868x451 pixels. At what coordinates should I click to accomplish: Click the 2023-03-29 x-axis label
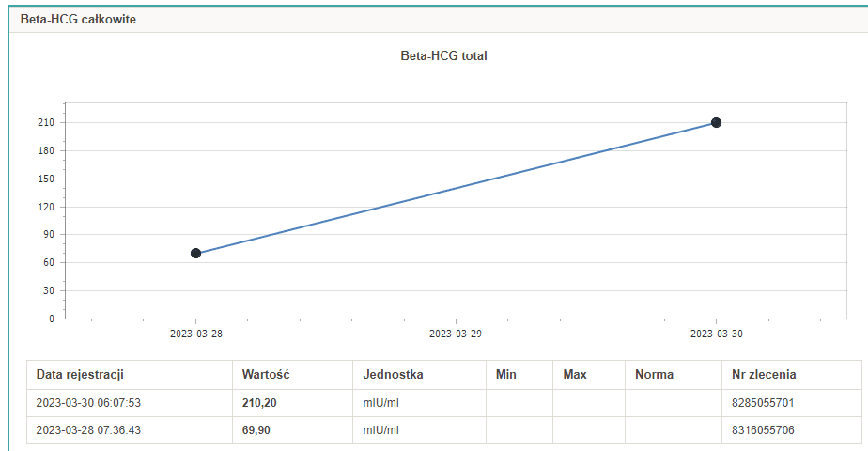pos(456,334)
